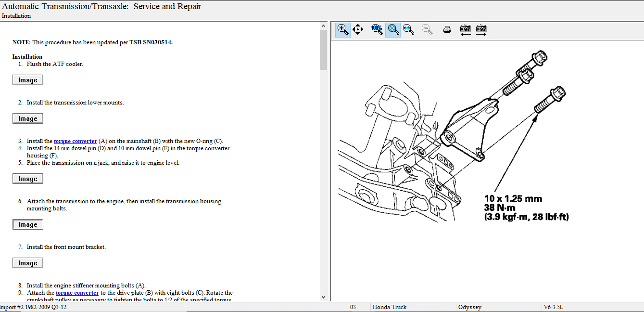Open Image for front mount bracket step
The width and height of the screenshot is (644, 312).
pyautogui.click(x=28, y=263)
